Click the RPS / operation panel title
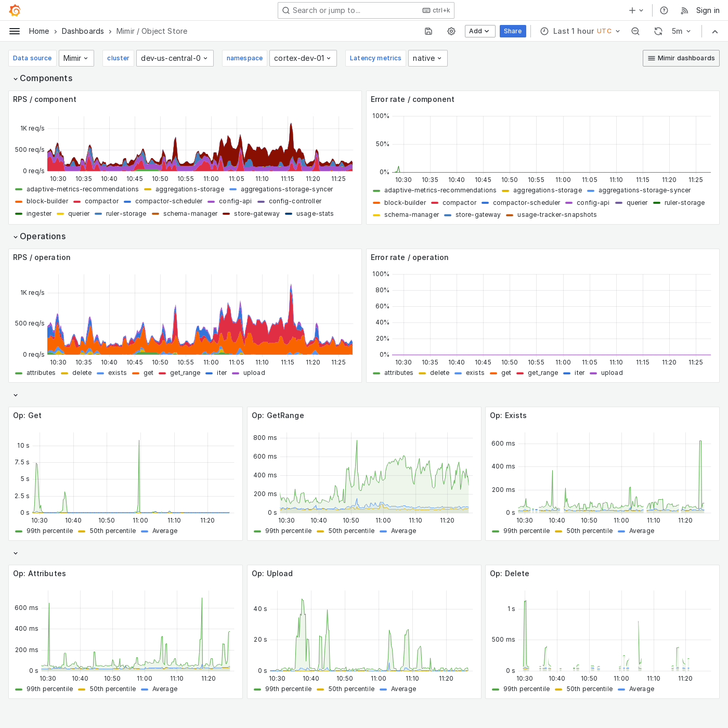Viewport: 728px width, 728px height. [x=42, y=257]
